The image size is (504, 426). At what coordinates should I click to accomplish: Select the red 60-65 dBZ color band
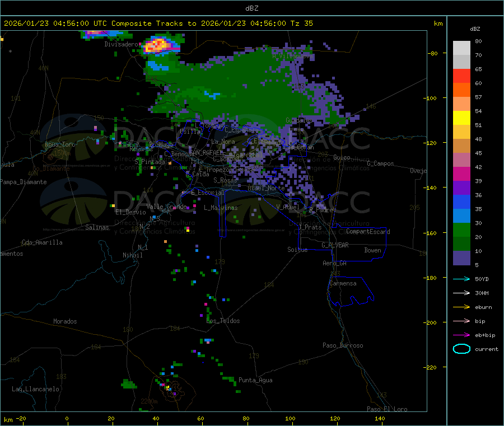[x=461, y=76]
